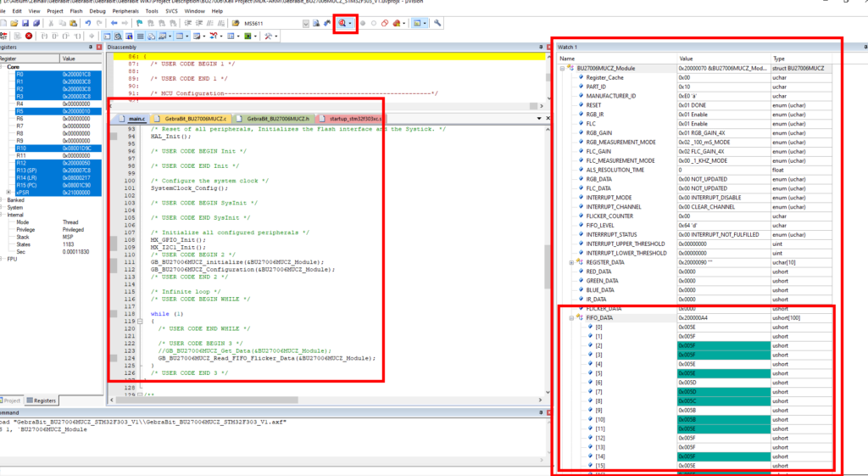This screenshot has height=476, width=868.
Task: Toggle breakpoint margin at line 111
Action: pyautogui.click(x=114, y=262)
